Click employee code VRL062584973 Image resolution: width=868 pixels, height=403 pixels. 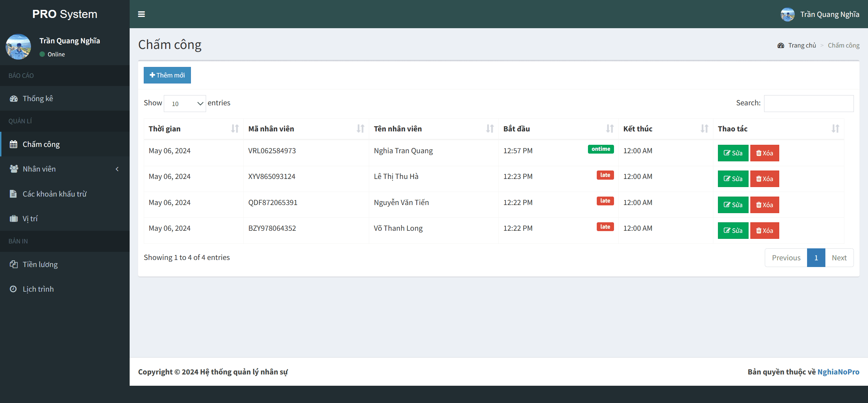click(x=272, y=151)
